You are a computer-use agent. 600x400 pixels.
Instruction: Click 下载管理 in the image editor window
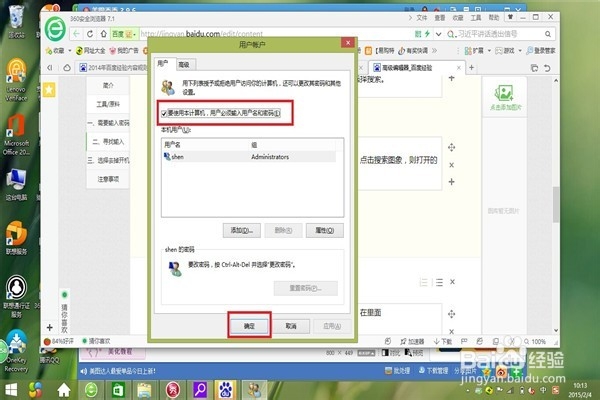click(x=434, y=371)
